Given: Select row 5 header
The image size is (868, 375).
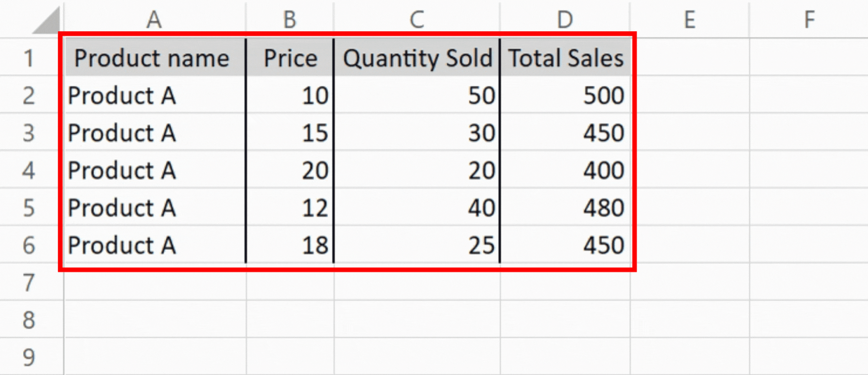Looking at the screenshot, I should pos(28,208).
